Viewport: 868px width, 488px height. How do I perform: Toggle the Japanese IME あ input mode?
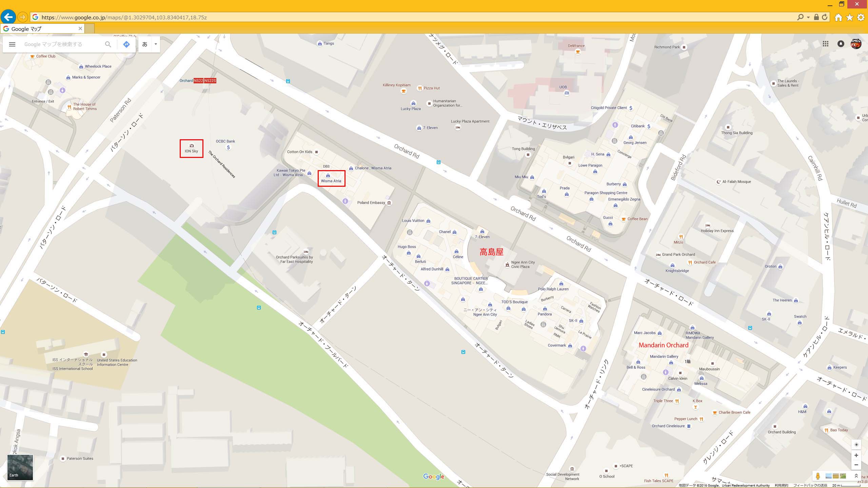point(145,44)
